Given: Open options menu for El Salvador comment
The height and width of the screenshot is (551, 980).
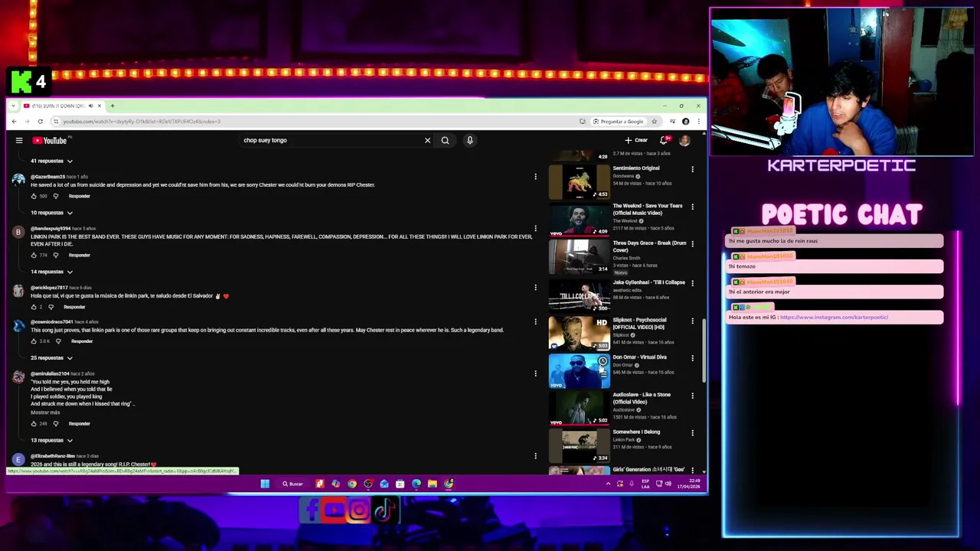Looking at the screenshot, I should (x=535, y=288).
